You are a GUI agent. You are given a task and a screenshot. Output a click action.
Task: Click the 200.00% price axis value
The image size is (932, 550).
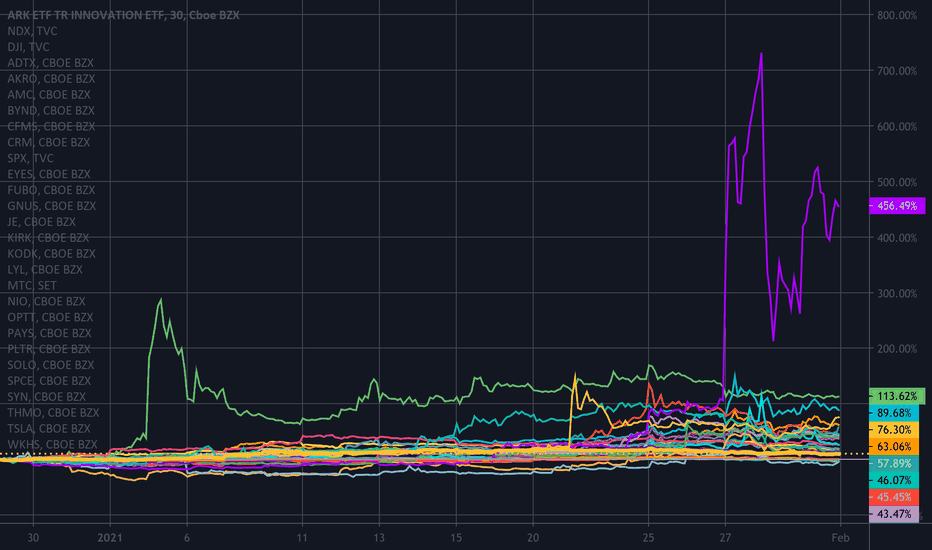(897, 349)
